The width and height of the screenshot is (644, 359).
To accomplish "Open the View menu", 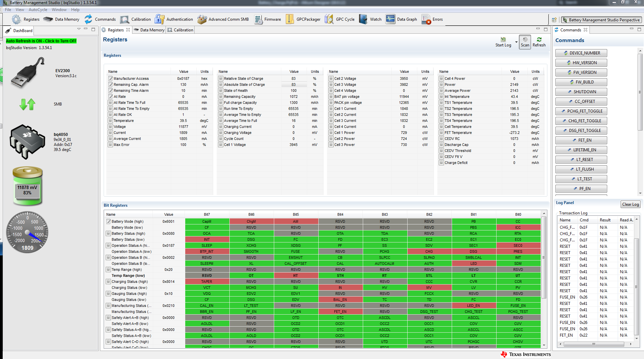I will 20,10.
